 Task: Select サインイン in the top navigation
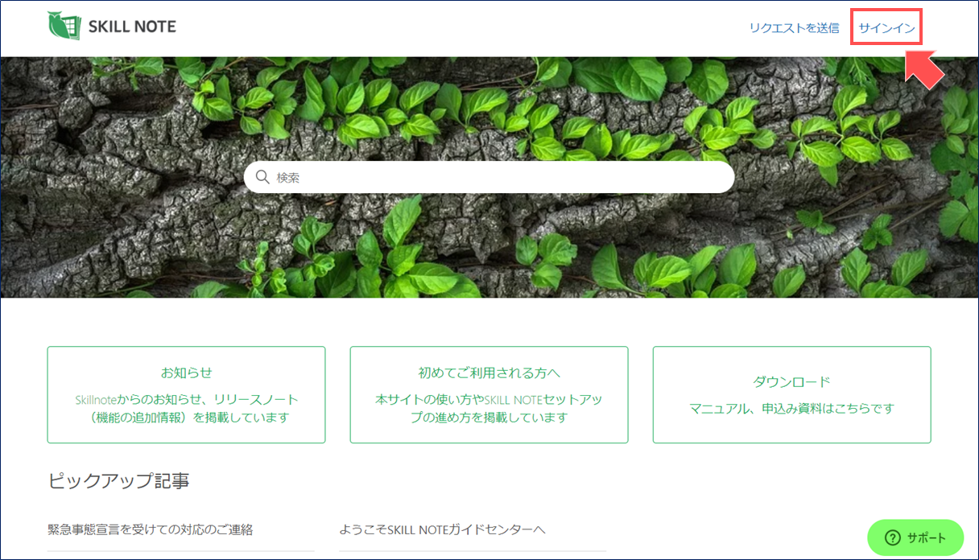click(x=886, y=27)
